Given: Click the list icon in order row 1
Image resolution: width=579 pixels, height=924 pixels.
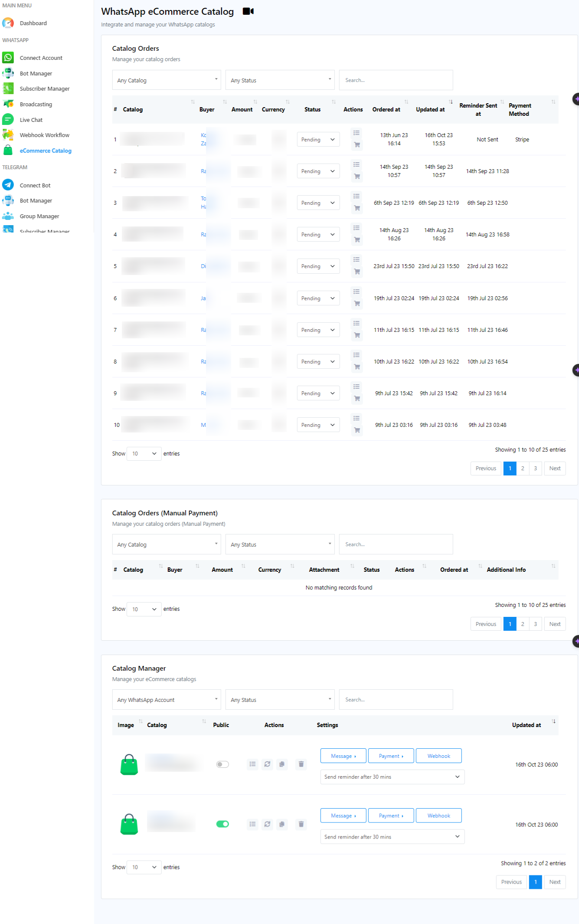Looking at the screenshot, I should pos(357,133).
